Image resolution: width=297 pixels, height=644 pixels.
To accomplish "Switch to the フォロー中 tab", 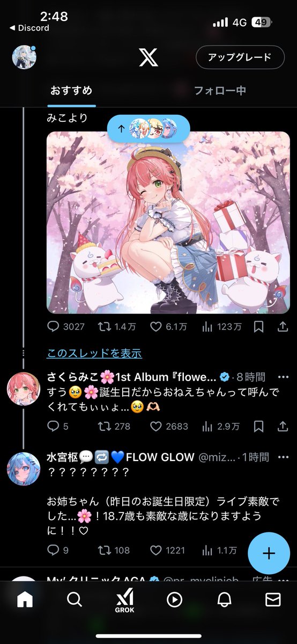I will (x=220, y=90).
